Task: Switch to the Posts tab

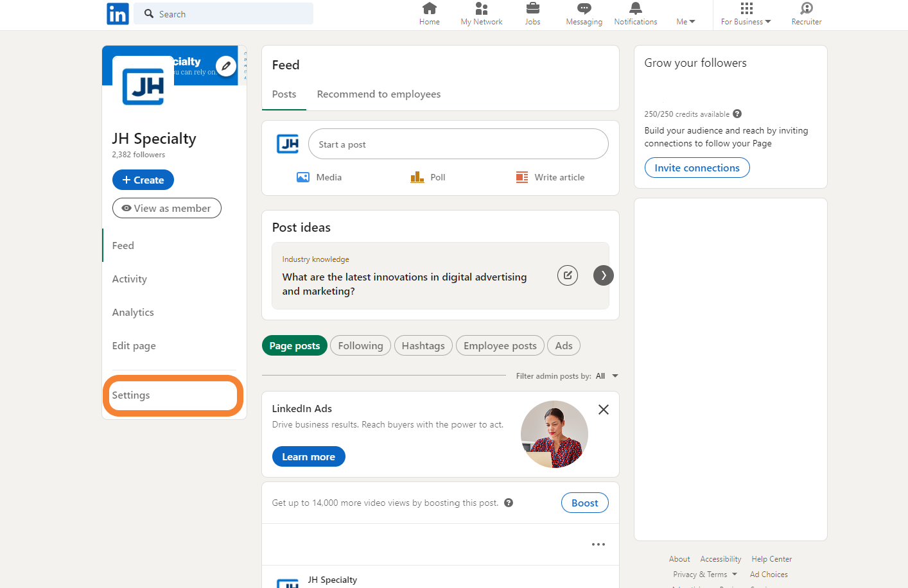Action: point(284,94)
